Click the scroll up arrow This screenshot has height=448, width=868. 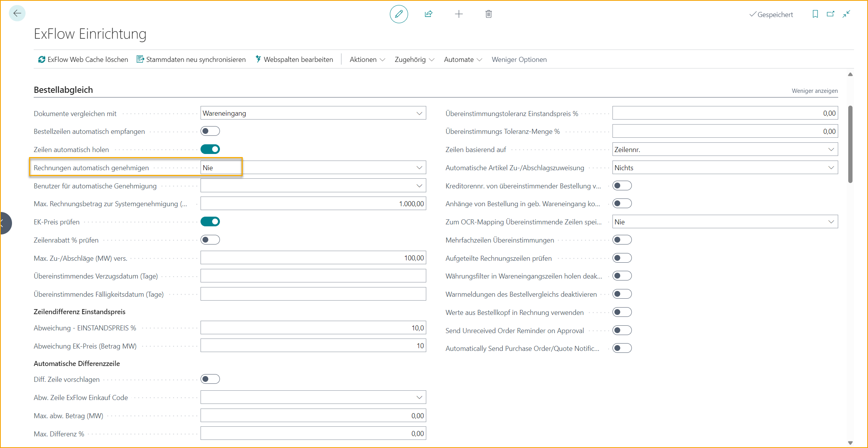850,74
